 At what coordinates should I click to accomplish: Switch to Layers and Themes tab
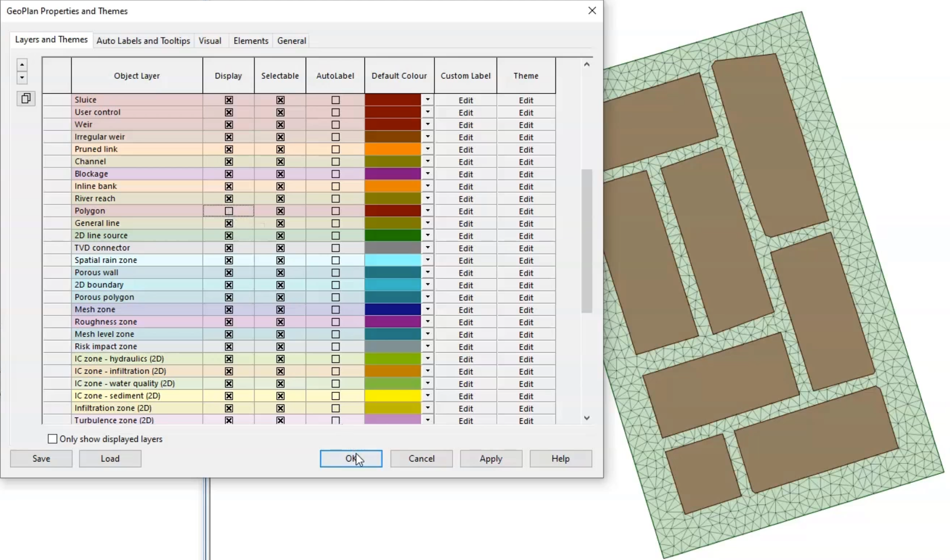(51, 40)
